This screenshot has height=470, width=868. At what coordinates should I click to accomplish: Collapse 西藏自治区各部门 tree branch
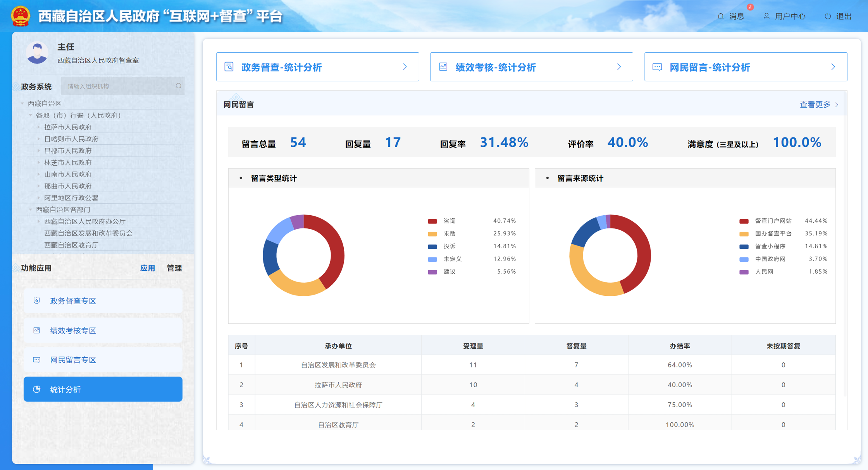pos(31,209)
